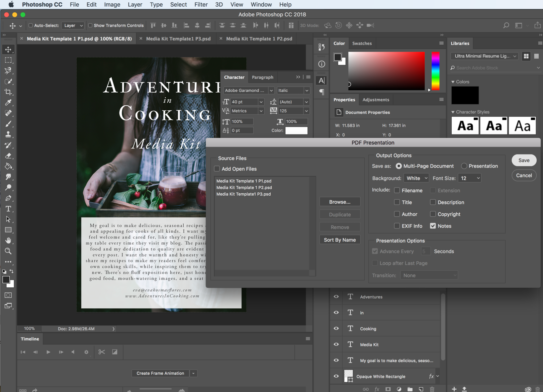Image resolution: width=543 pixels, height=392 pixels.
Task: Select the Horizontal Type tool
Action: [x=8, y=209]
